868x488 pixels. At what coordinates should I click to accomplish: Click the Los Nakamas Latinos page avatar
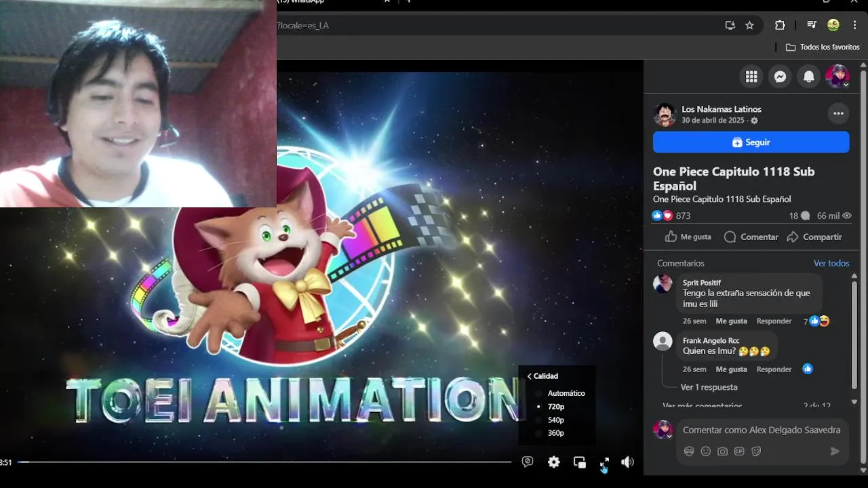(x=665, y=115)
